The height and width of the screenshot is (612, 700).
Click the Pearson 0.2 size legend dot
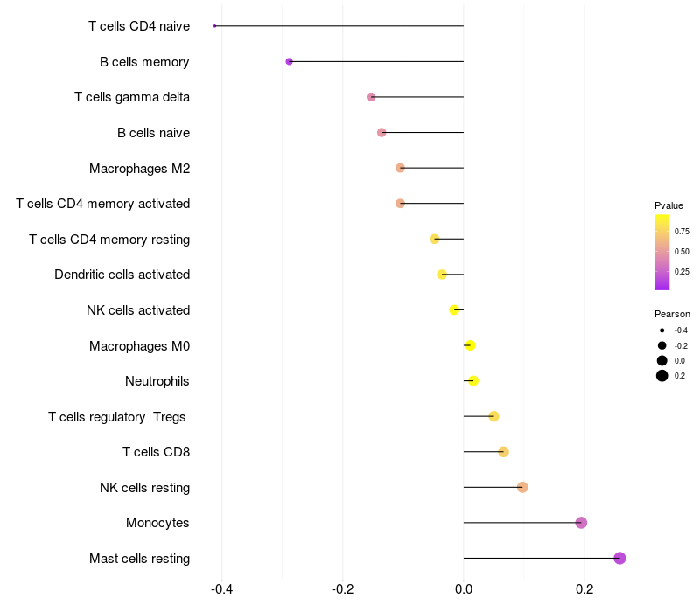pyautogui.click(x=662, y=376)
